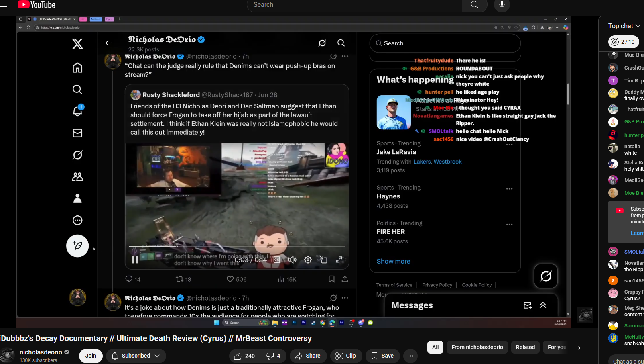Open more options on Haynes trend
This screenshot has width=644, height=364.
pyautogui.click(x=509, y=189)
